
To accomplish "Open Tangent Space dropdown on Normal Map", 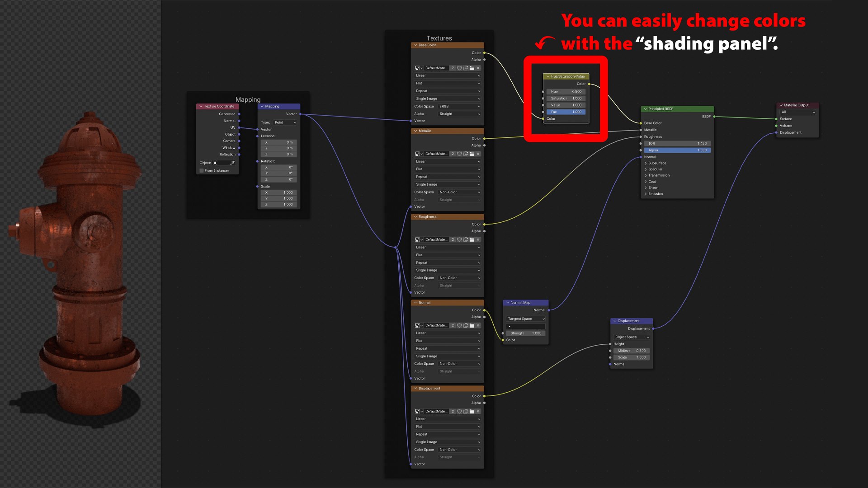I will click(x=526, y=319).
